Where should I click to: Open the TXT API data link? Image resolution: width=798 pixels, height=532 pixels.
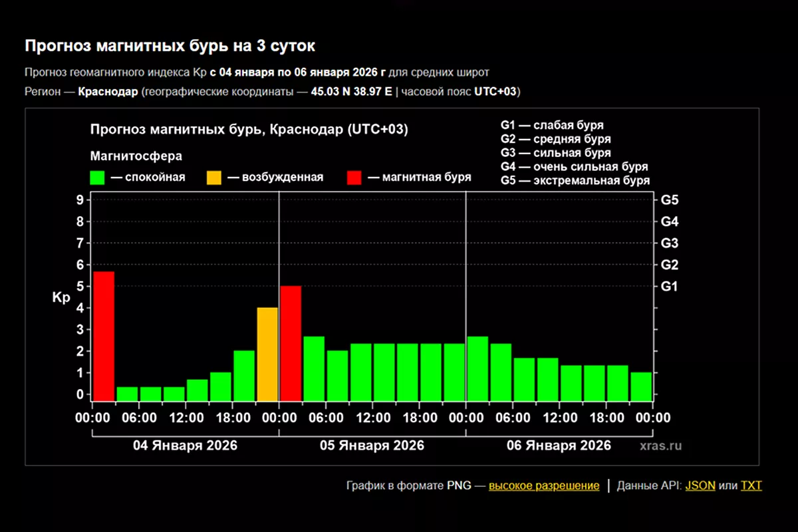pyautogui.click(x=751, y=485)
